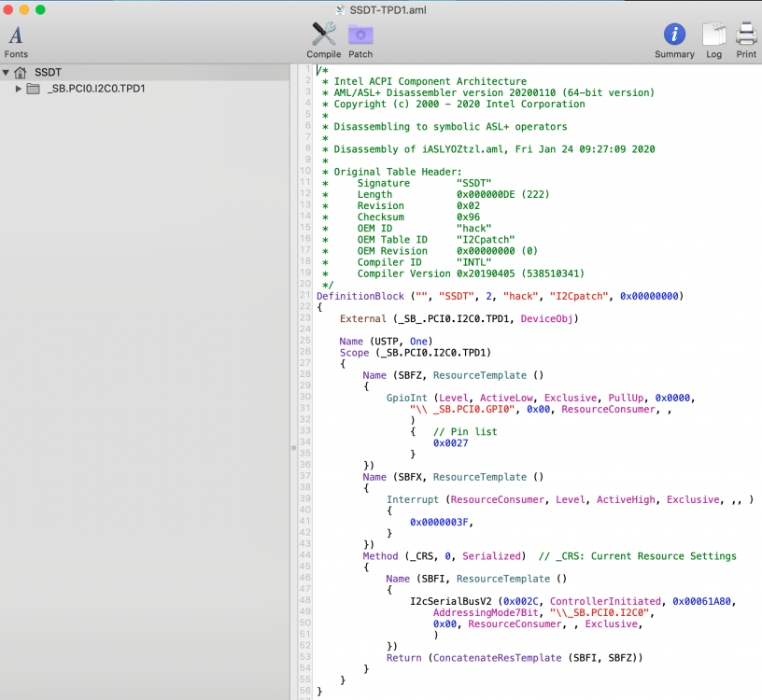Image resolution: width=762 pixels, height=700 pixels.
Task: Select the SSDT home icon
Action: (21, 73)
